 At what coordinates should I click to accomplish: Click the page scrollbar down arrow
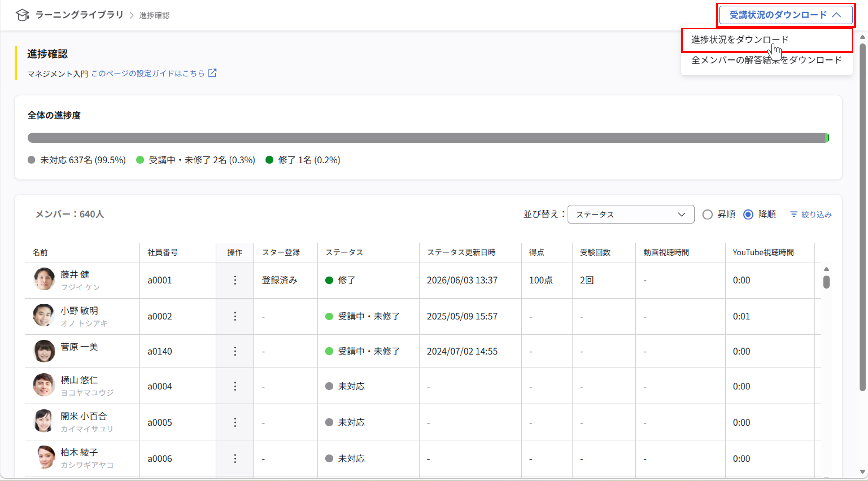coord(862,472)
